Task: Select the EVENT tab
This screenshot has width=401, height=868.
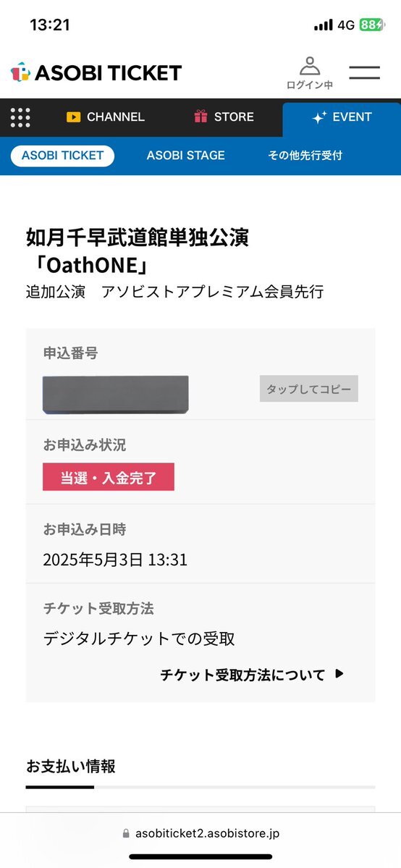Action: coord(342,118)
